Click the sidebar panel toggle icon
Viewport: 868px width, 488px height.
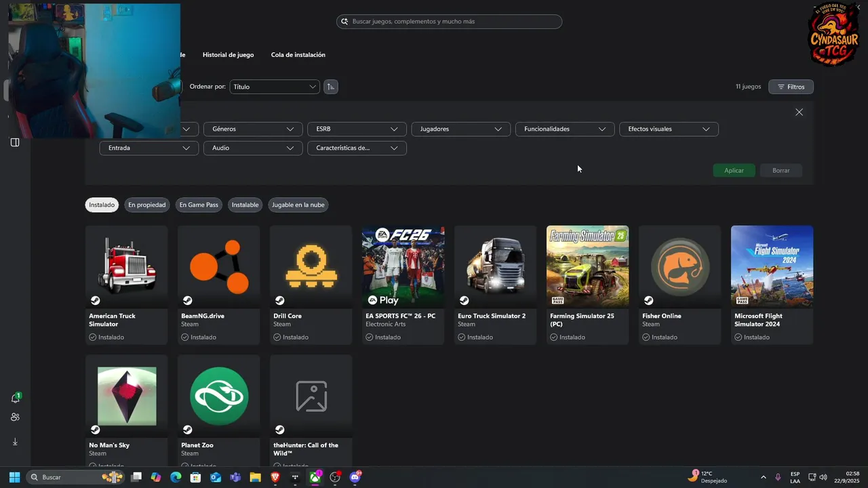[x=14, y=142]
